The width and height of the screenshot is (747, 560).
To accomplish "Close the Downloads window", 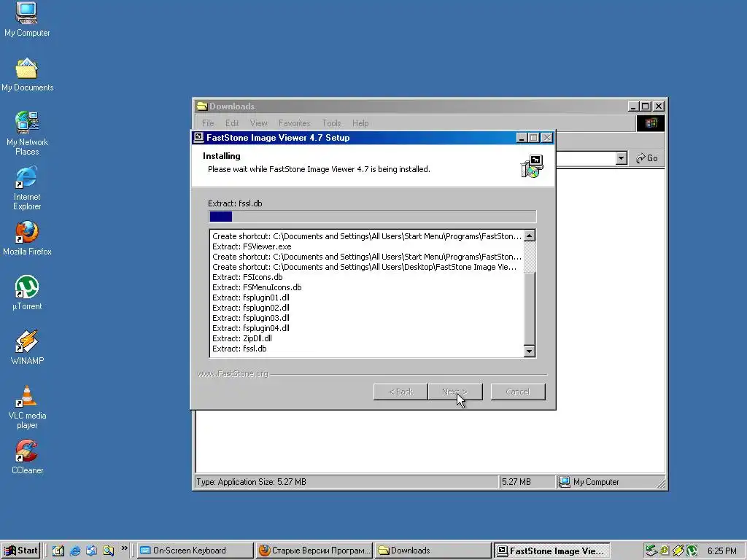I will [x=659, y=106].
